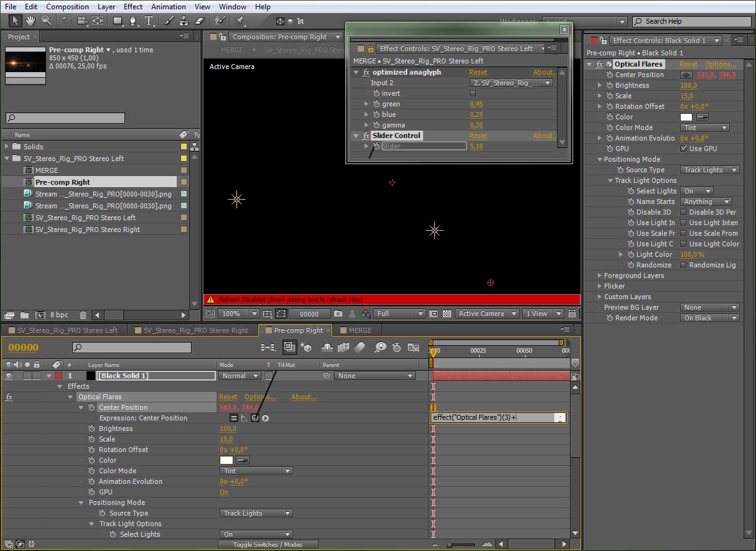This screenshot has width=756, height=551.
Task: Check the Use Light Color checkbox
Action: tap(683, 244)
